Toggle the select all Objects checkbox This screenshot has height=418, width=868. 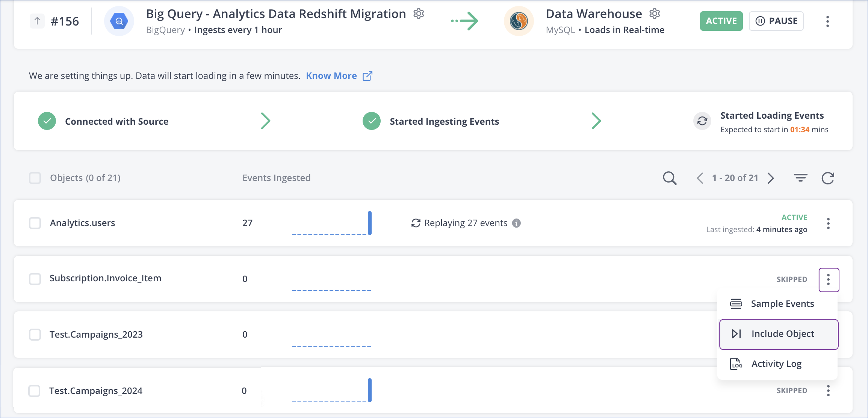pos(35,178)
